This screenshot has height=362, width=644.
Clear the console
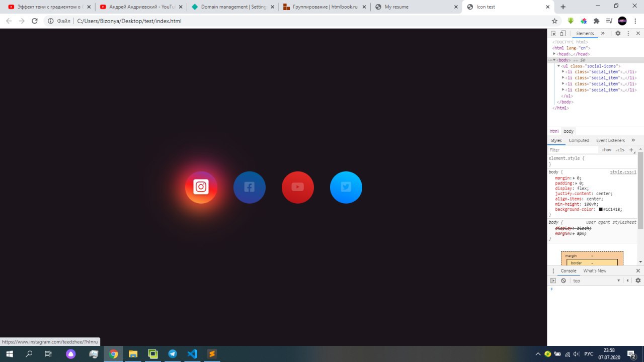coord(563,281)
